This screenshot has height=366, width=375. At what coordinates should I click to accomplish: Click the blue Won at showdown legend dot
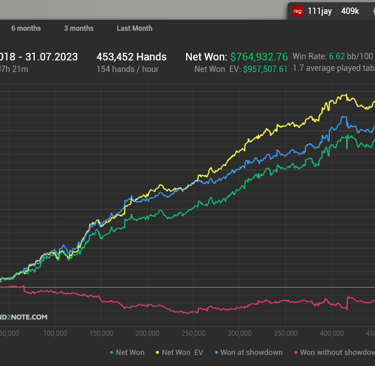216,353
